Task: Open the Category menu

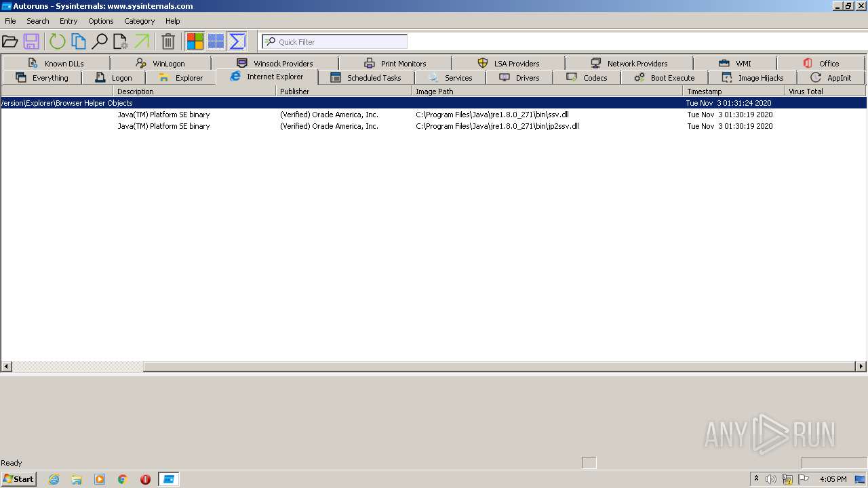Action: (x=140, y=21)
